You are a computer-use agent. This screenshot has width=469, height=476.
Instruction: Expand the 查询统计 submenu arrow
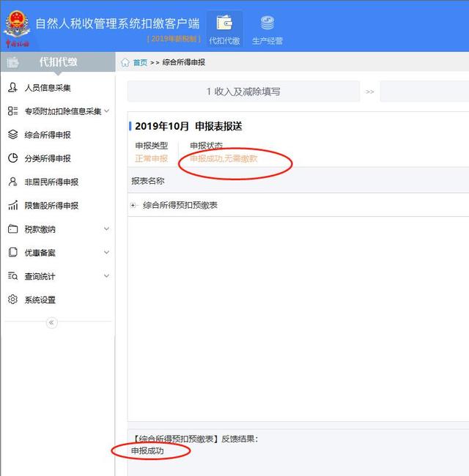click(106, 275)
